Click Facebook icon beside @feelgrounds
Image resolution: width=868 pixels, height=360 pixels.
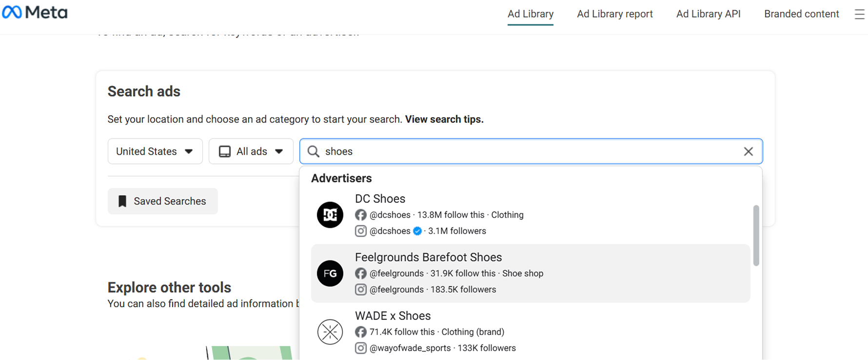pos(361,274)
